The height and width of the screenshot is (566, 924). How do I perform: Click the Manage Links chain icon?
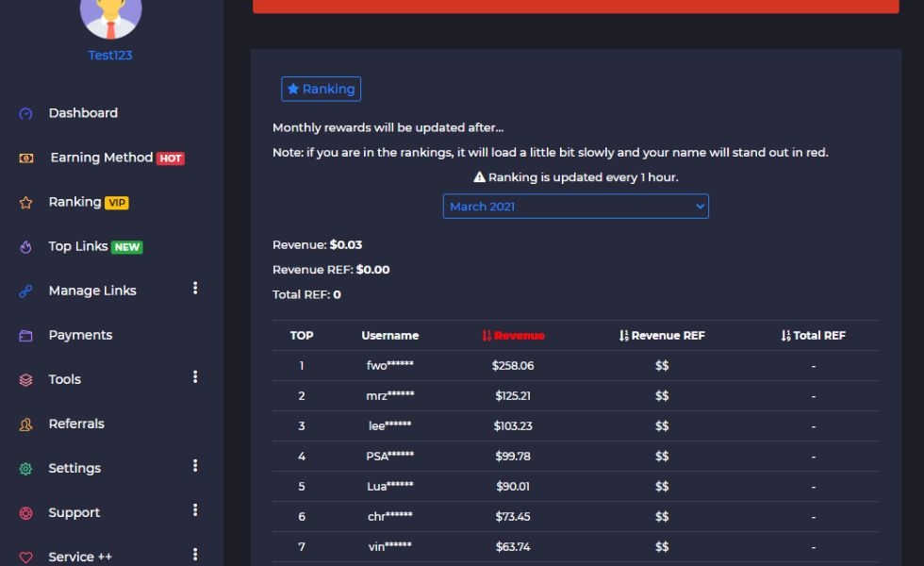tap(26, 291)
